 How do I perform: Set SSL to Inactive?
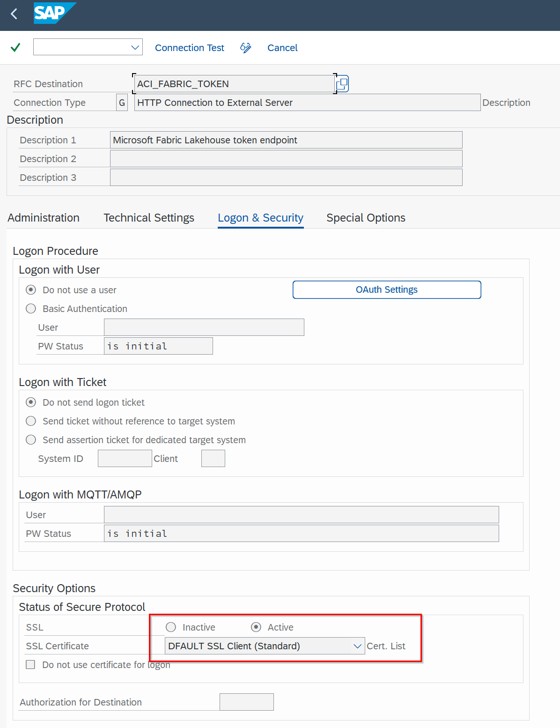point(171,627)
